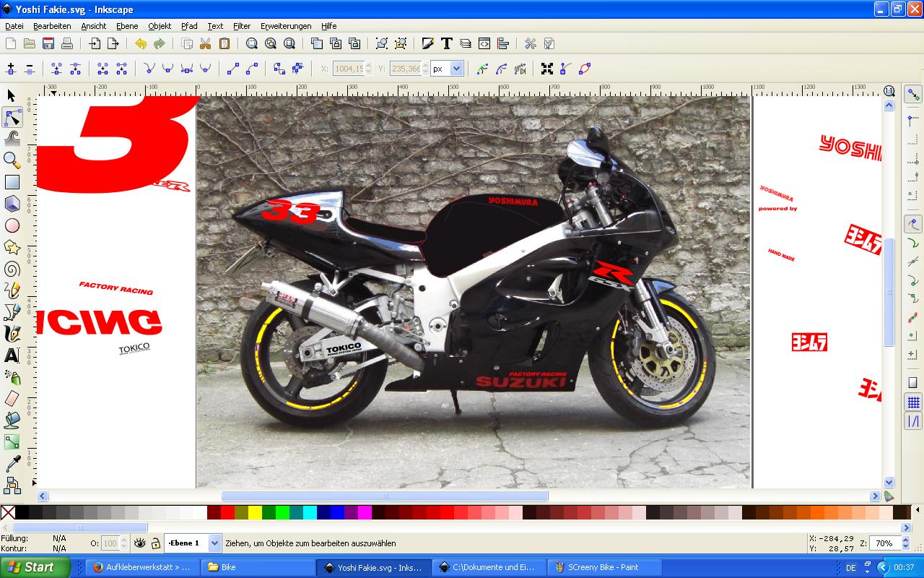Open the zoom percentage stepper arrows

pyautogui.click(x=906, y=543)
